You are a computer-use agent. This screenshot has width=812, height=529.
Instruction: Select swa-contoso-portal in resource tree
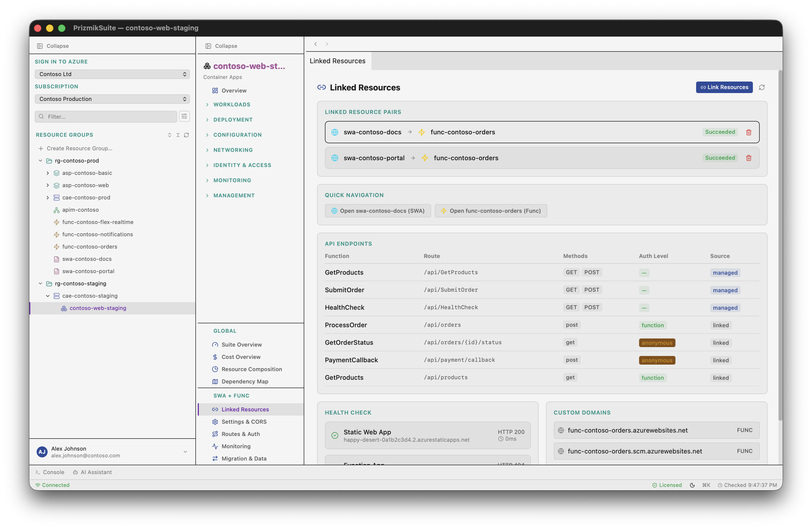88,271
